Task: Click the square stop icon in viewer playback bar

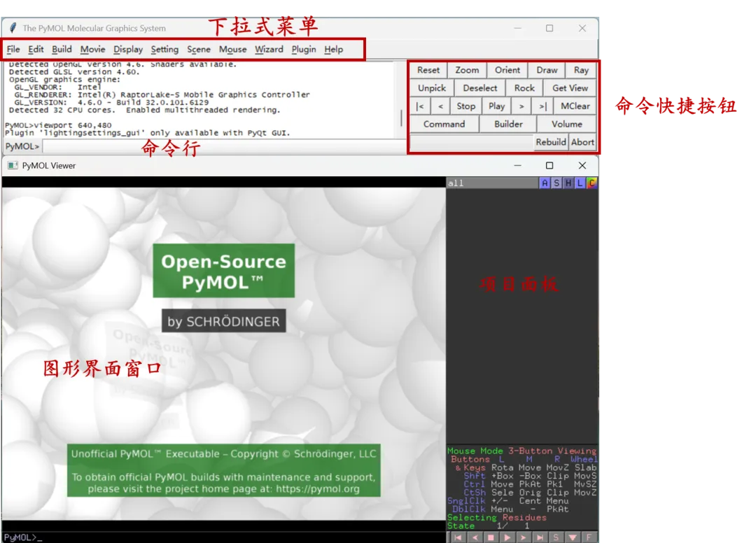Action: [x=491, y=537]
